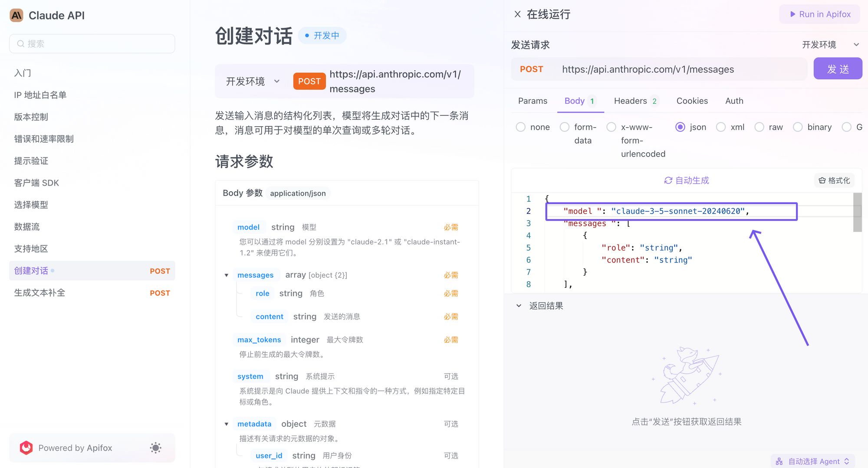Collapse the messages parameter tree
Viewport: 868px width, 468px height.
coord(227,275)
